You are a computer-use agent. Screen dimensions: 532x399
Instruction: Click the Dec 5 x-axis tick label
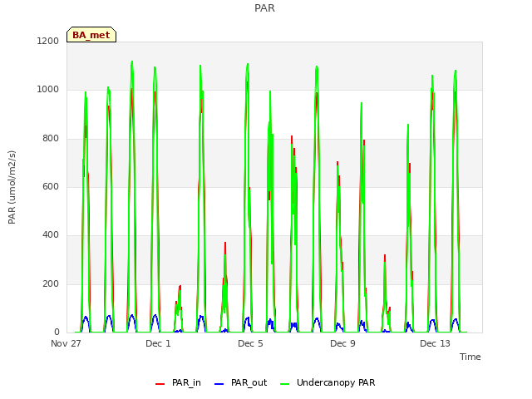pos(250,343)
